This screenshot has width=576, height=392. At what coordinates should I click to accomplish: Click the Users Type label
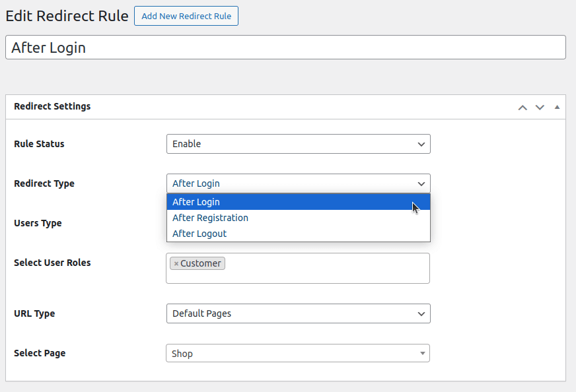coord(38,223)
